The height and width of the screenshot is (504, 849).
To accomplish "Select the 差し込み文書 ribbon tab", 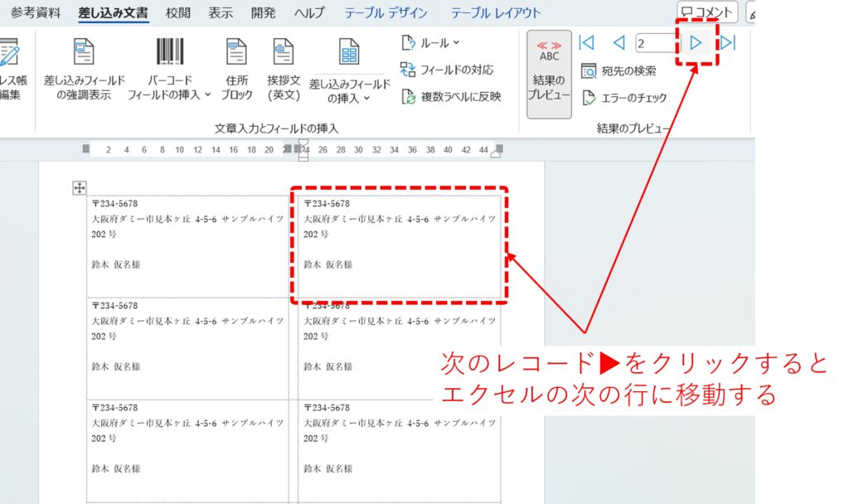I will coord(113,12).
